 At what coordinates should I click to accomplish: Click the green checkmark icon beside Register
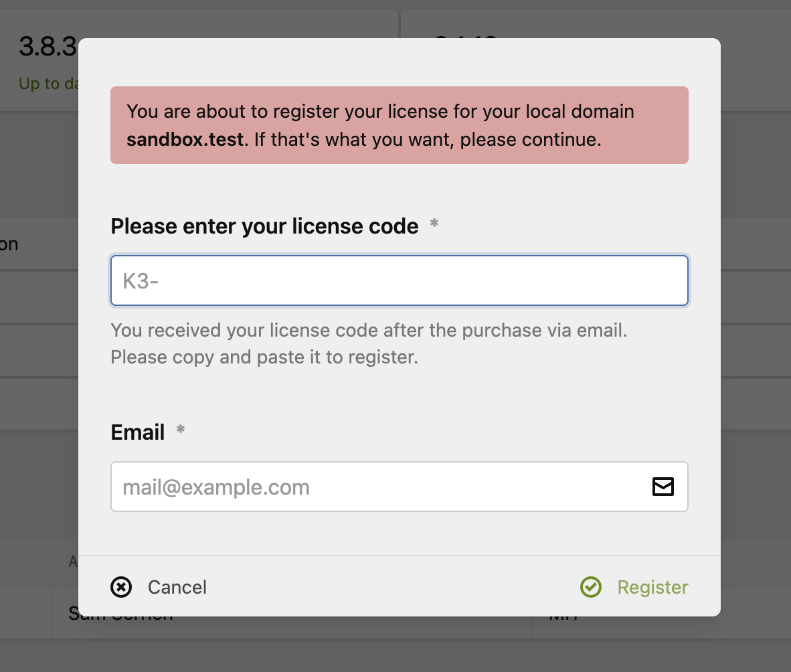click(591, 587)
